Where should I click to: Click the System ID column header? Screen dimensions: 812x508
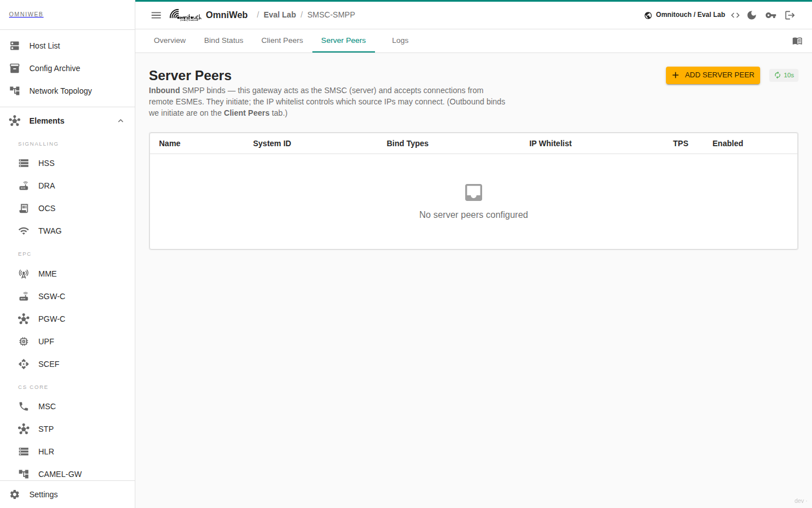pyautogui.click(x=272, y=143)
